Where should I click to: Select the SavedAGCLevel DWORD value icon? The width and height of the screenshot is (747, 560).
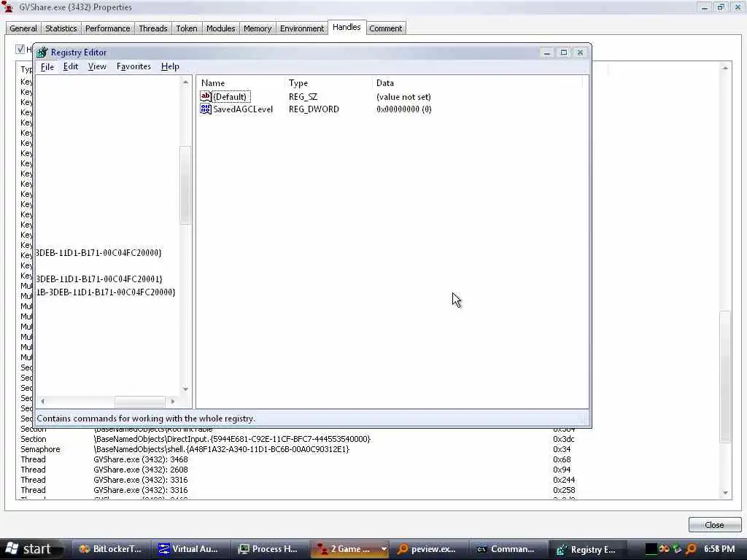click(x=205, y=109)
